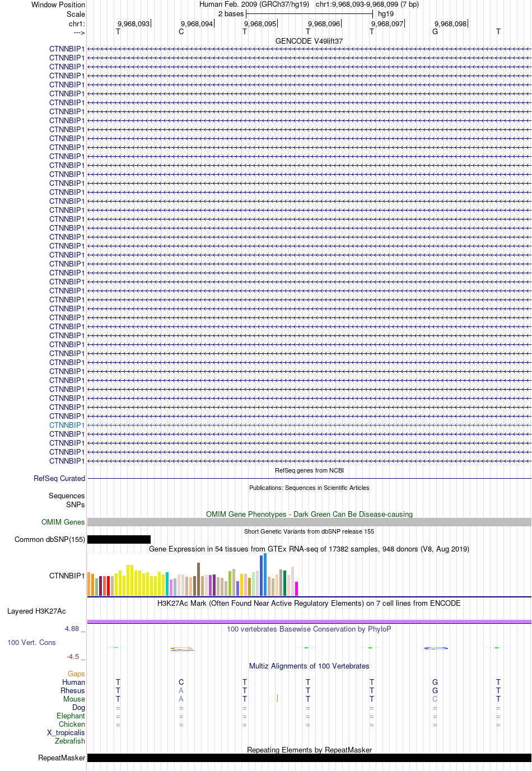Click the black CTNNBIP1 label beside GTEx bars
Viewport: 532px width, 771px height.
coord(67,576)
